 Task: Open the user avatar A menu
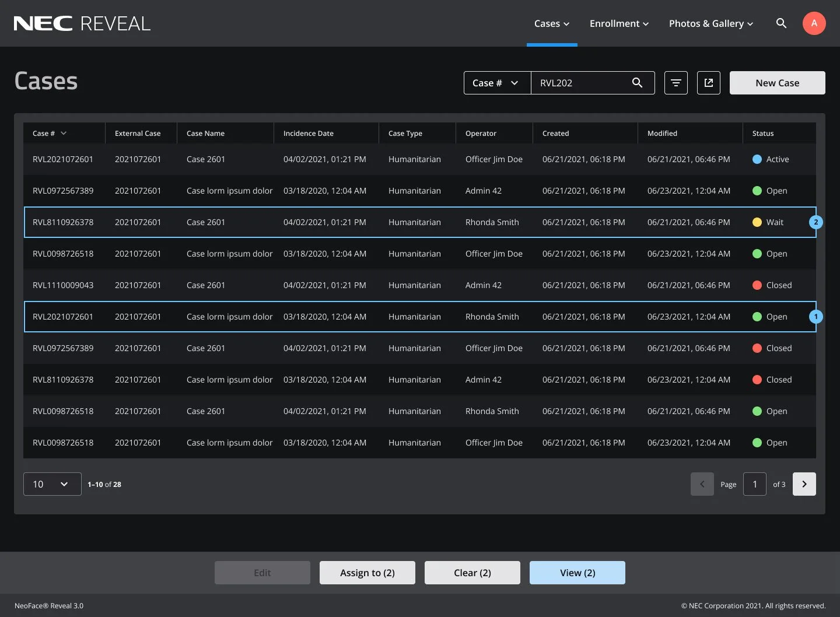[814, 23]
